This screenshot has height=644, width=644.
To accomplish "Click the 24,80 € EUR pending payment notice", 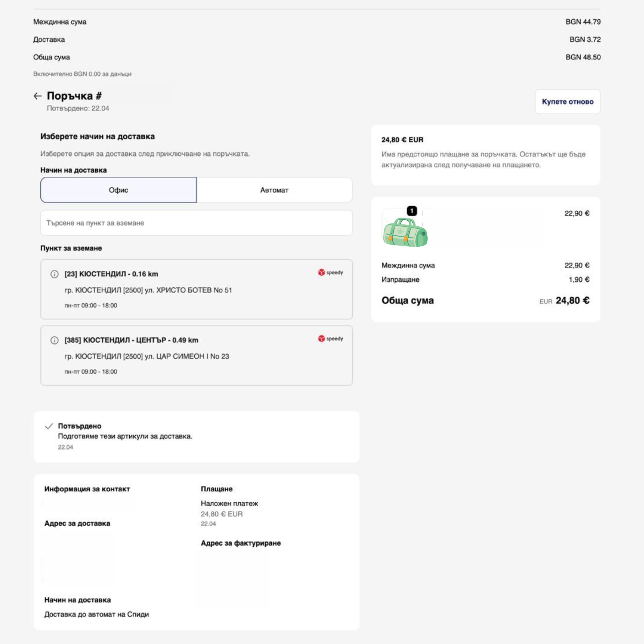I will 486,155.
